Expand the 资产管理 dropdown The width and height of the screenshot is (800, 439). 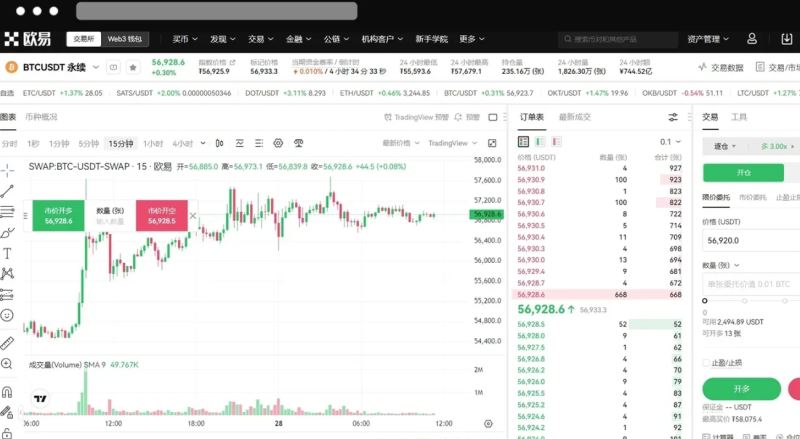[708, 39]
